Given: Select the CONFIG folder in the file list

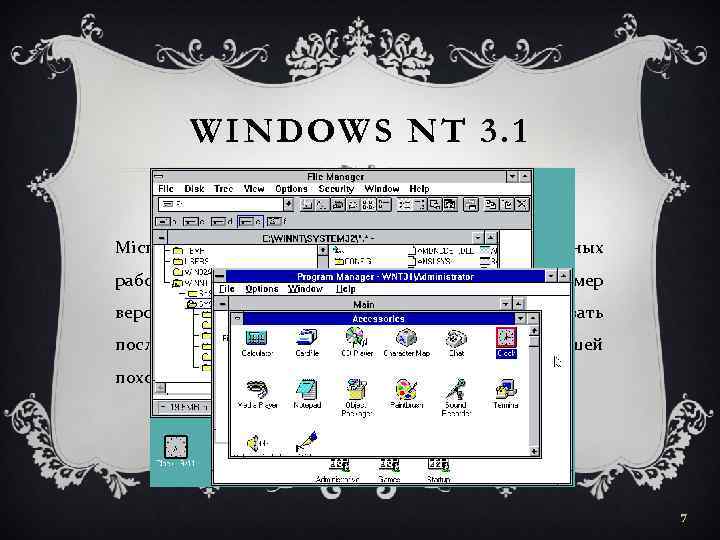Looking at the screenshot, I should pyautogui.click(x=354, y=261).
